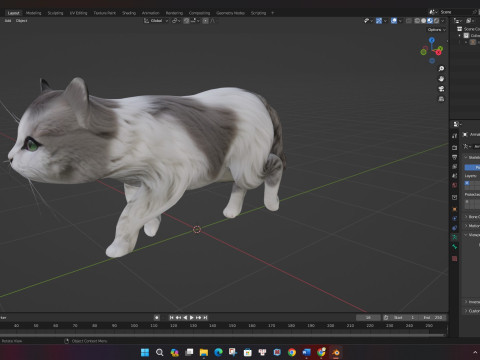Play the animation forward
The image size is (480, 360).
click(192, 318)
